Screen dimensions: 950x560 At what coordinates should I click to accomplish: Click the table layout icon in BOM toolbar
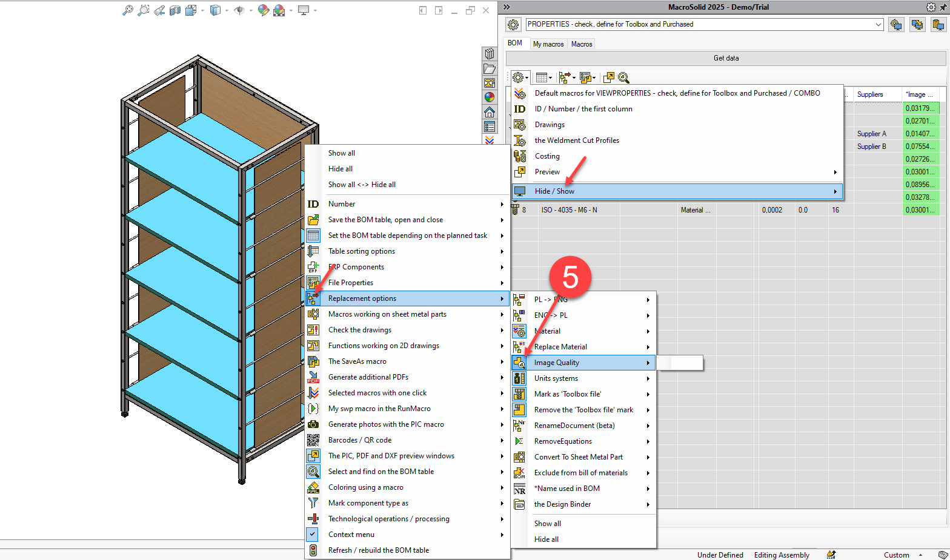coord(542,77)
